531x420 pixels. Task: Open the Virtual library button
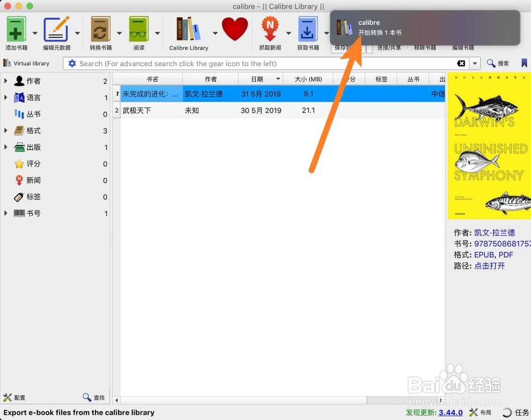[27, 63]
